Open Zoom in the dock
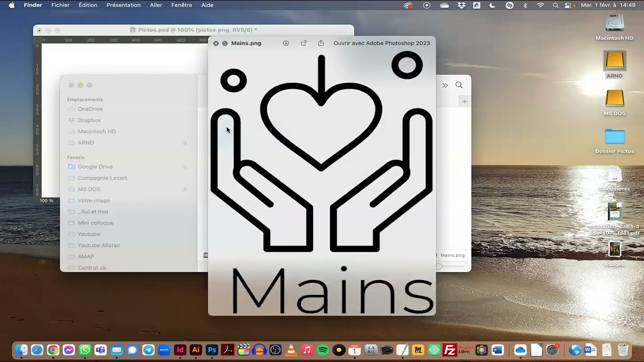This screenshot has width=644, height=362. (x=165, y=350)
